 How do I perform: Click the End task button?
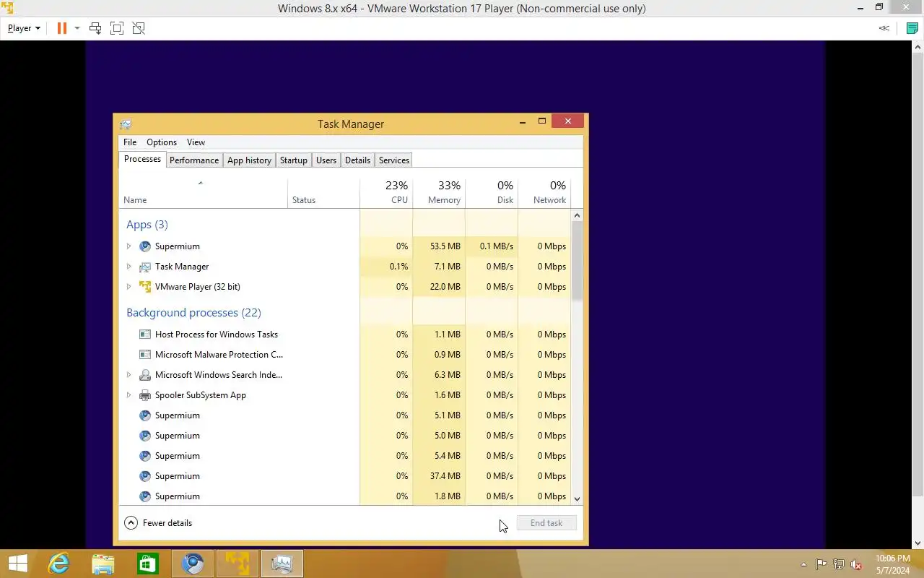(x=546, y=523)
